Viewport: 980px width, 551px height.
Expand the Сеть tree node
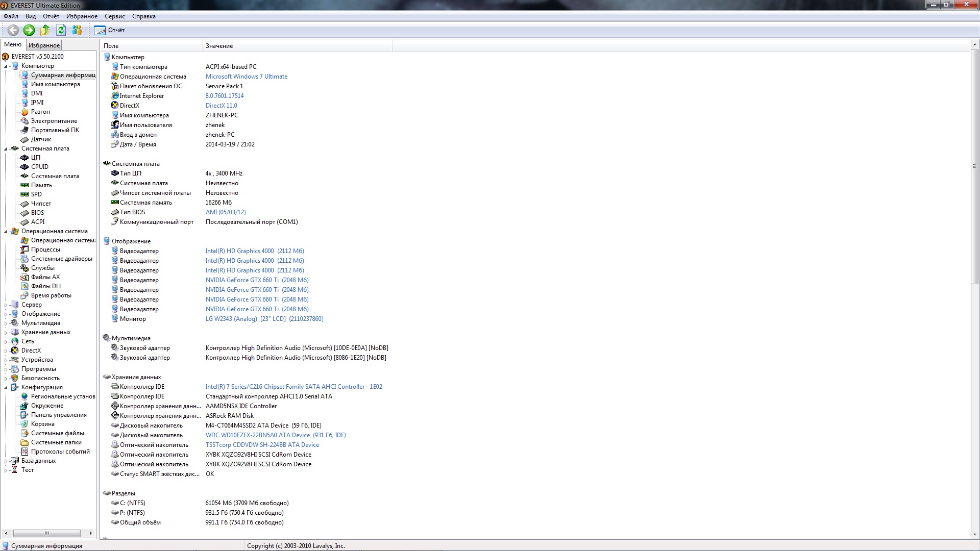(x=6, y=341)
